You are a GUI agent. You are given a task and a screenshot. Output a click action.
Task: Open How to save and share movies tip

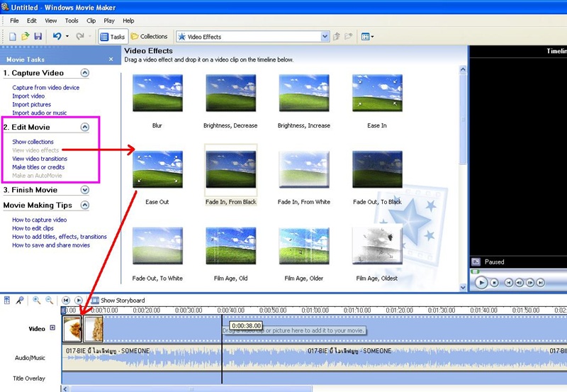click(51, 245)
